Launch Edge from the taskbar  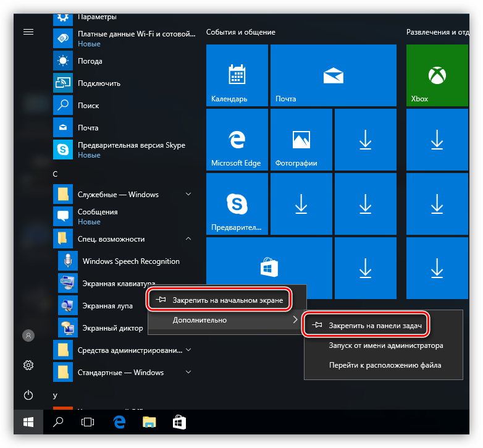119,422
